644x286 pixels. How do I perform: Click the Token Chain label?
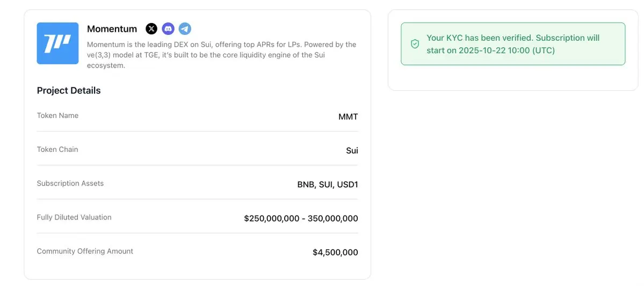57,149
